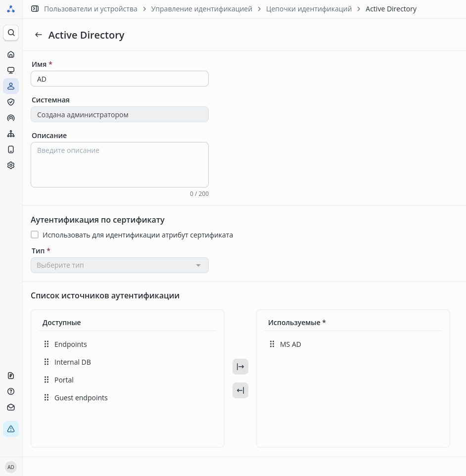Image resolution: width=466 pixels, height=476 pixels.
Task: Go to Цепочки идентификаций breadcrumb
Action: (309, 9)
